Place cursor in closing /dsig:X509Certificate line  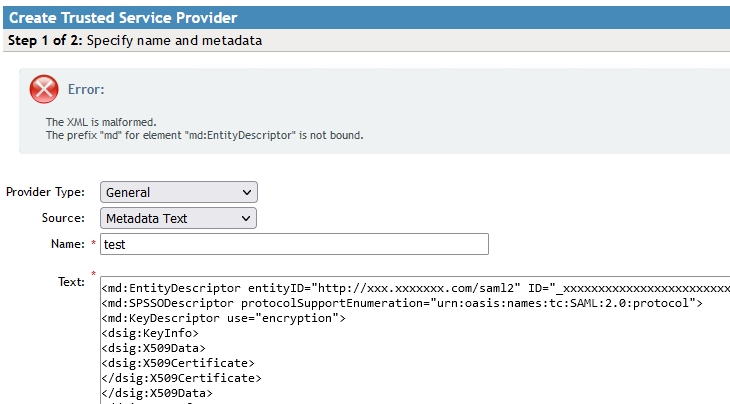click(x=180, y=378)
